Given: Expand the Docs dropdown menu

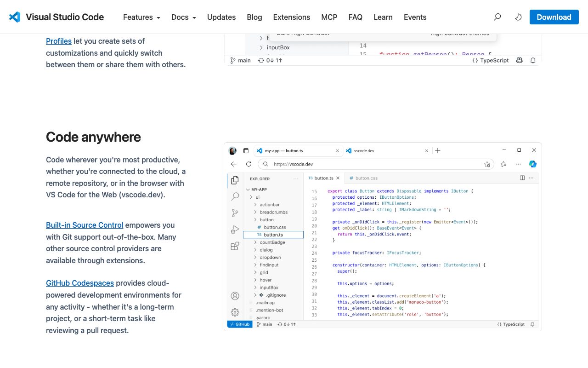Looking at the screenshot, I should pyautogui.click(x=184, y=17).
